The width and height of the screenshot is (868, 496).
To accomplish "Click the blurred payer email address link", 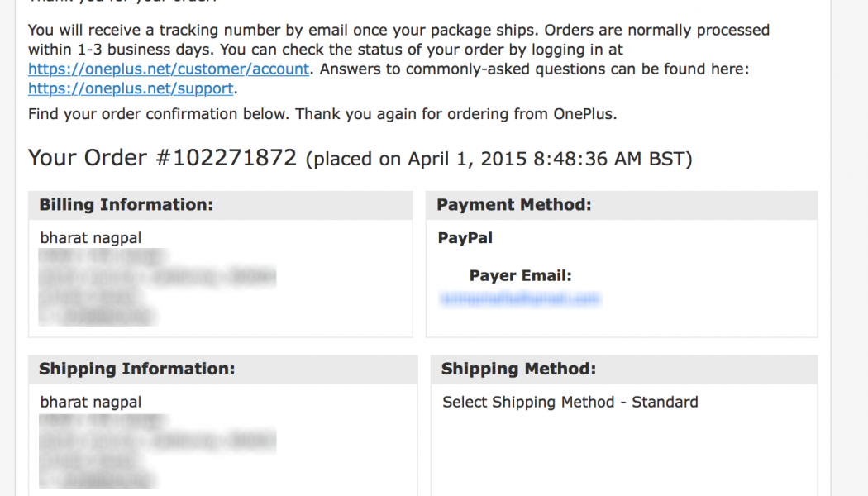I will [x=520, y=298].
